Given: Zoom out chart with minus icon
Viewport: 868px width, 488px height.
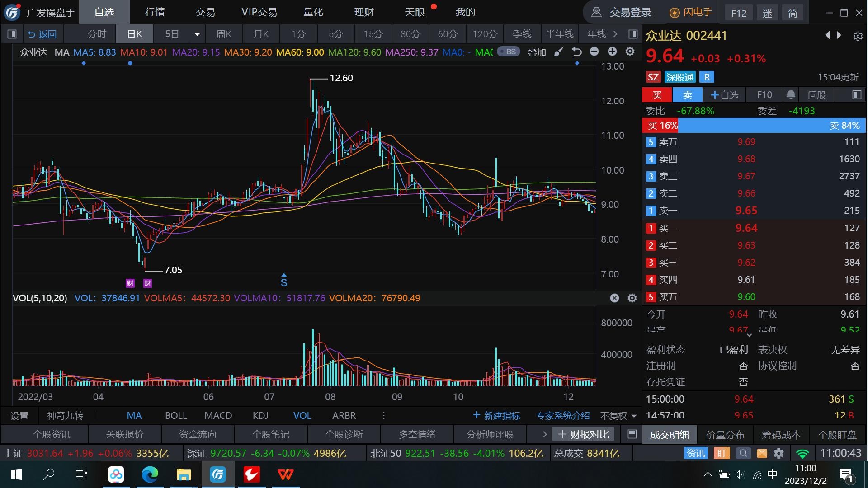Looking at the screenshot, I should [594, 52].
